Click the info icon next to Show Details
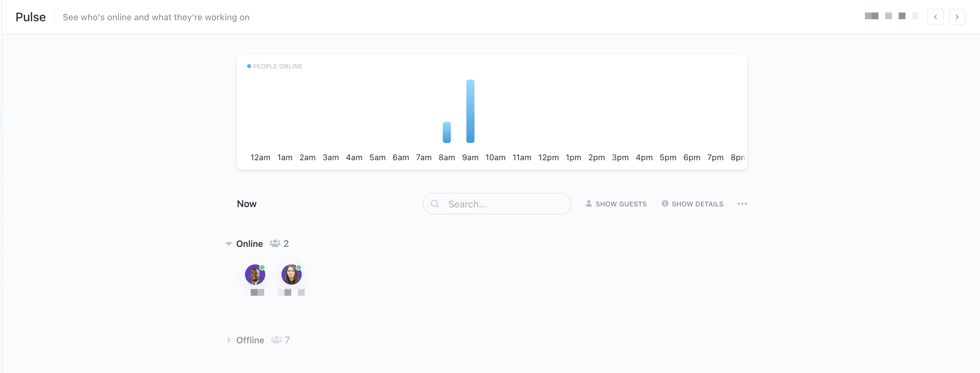Image resolution: width=980 pixels, height=373 pixels. pyautogui.click(x=664, y=203)
